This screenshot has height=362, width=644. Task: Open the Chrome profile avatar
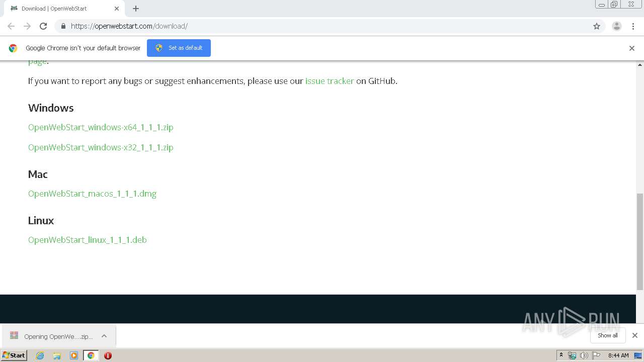pos(617,26)
